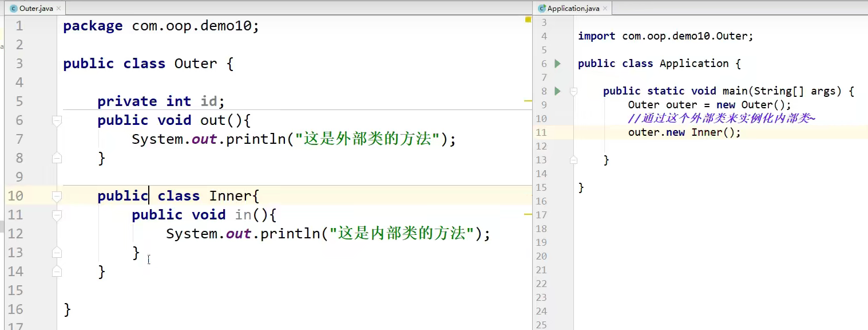The height and width of the screenshot is (330, 868).
Task: Switch to the Outer.java tab
Action: pyautogui.click(x=36, y=8)
